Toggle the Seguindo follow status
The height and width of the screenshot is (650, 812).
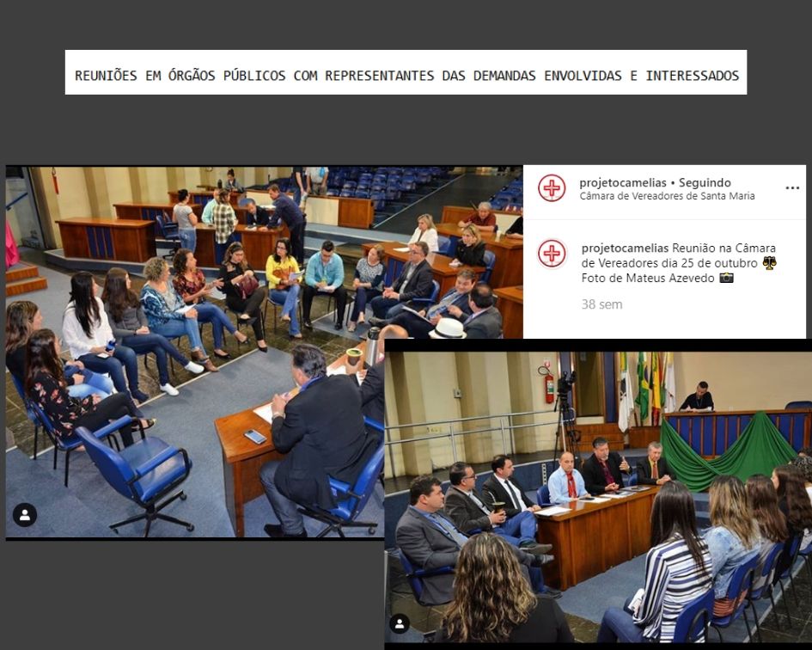coord(705,182)
